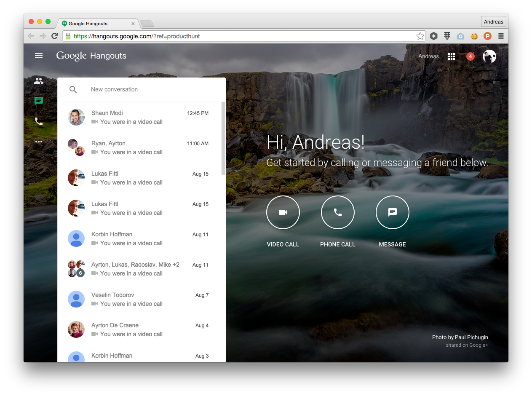The height and width of the screenshot is (396, 532).
Task: Open Ayrton, Lukas, Radoslav, Mike +2 group
Action: pos(139,269)
